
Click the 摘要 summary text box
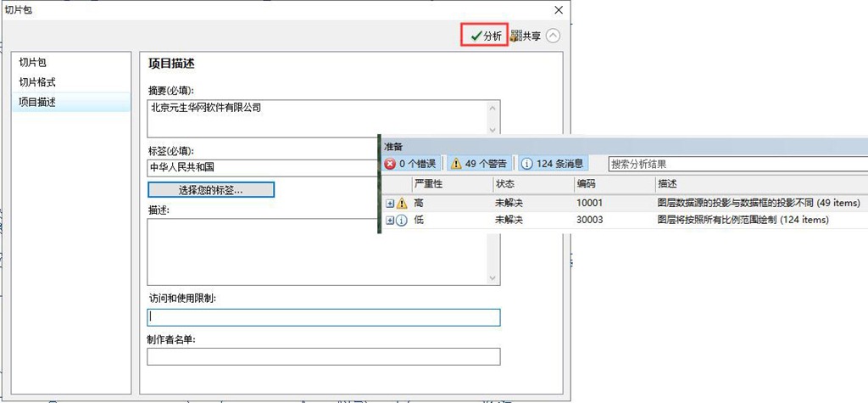click(314, 118)
